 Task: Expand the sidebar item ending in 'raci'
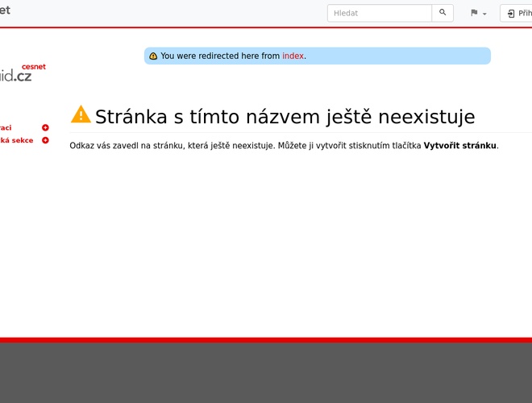click(x=45, y=127)
